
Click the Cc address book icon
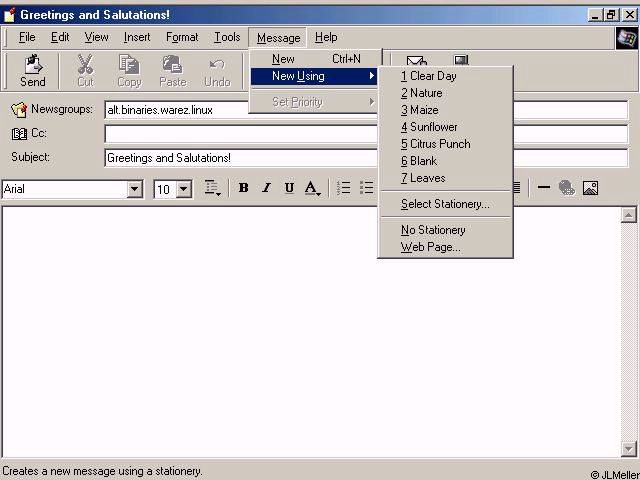click(x=19, y=133)
